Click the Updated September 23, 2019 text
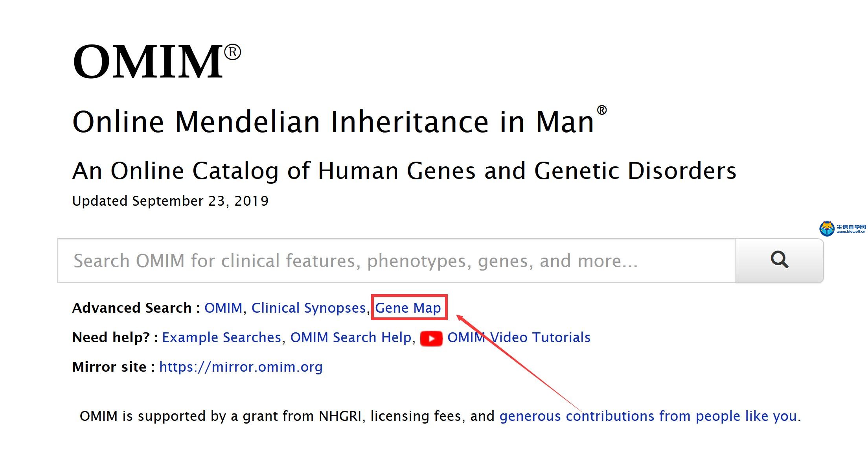The image size is (868, 457). tap(170, 201)
